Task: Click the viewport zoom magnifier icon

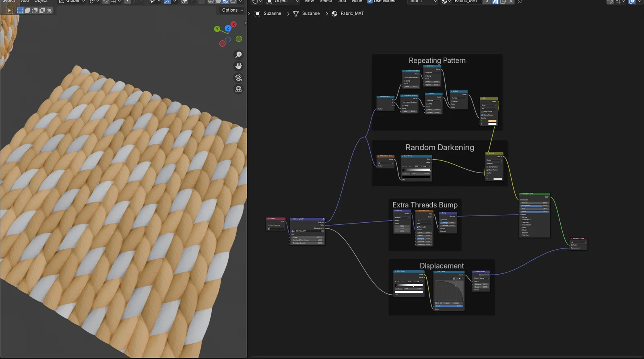Action: tap(239, 55)
